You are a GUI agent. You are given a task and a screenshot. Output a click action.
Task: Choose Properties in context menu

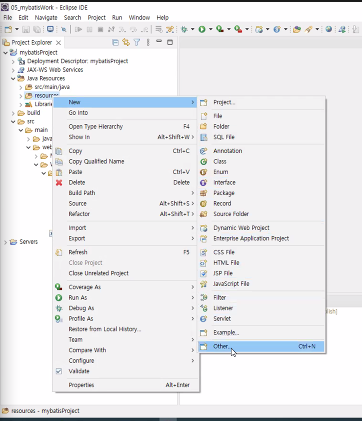pyautogui.click(x=126, y=385)
